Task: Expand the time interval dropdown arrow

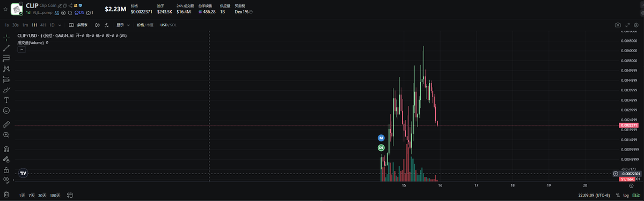Action: pyautogui.click(x=59, y=25)
